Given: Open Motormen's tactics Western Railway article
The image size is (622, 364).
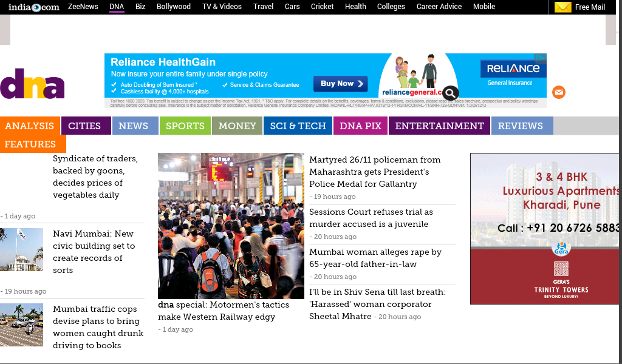Looking at the screenshot, I should tap(224, 311).
